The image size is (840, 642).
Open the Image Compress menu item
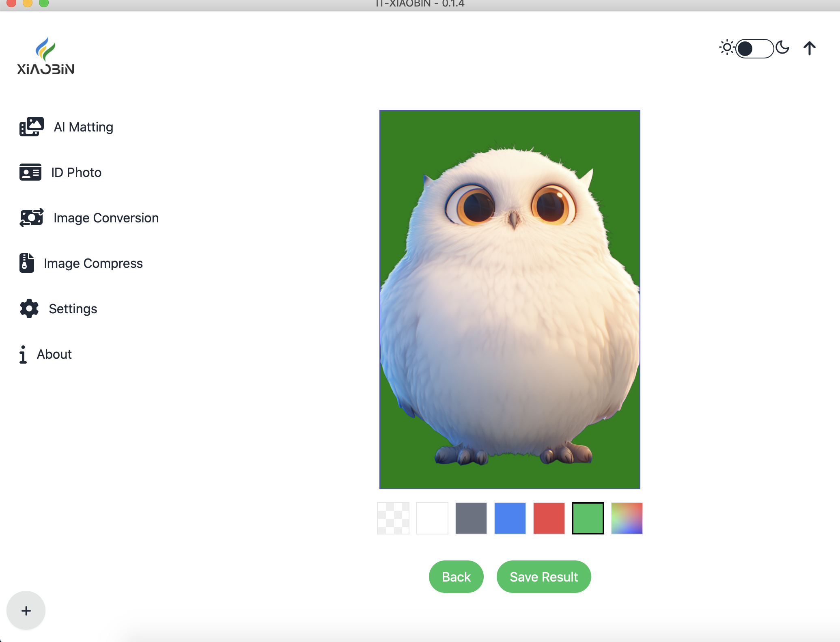(93, 263)
